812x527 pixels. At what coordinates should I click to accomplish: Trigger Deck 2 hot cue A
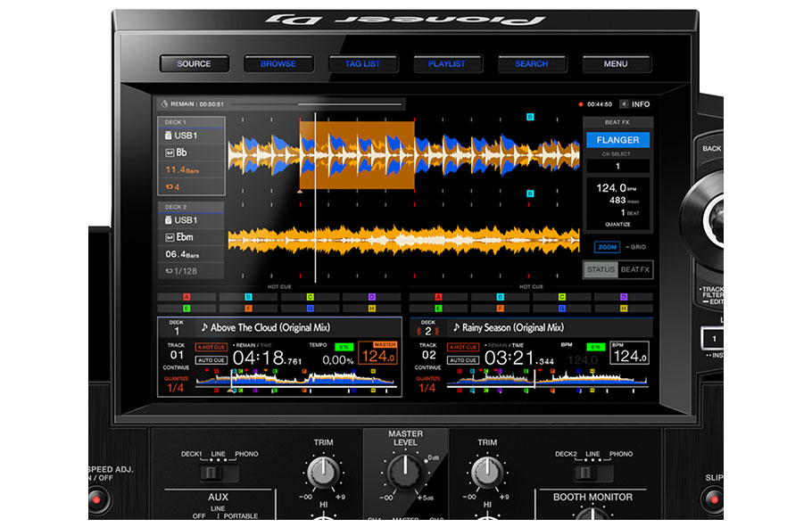439,297
